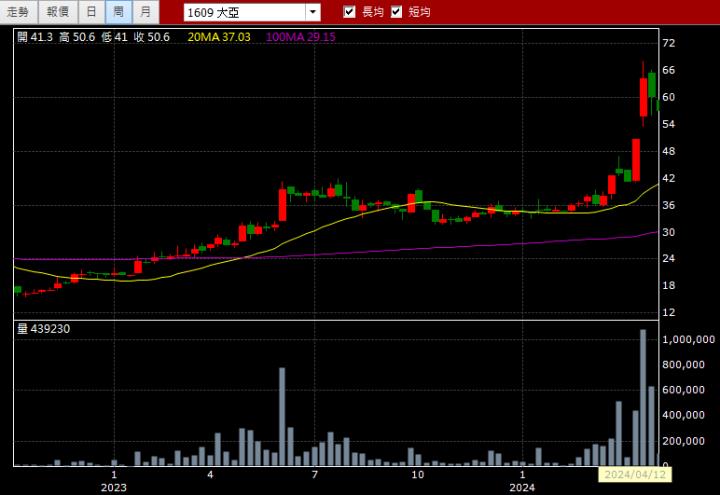Switch to the 走勢 trend view
The image size is (720, 495).
(18, 12)
